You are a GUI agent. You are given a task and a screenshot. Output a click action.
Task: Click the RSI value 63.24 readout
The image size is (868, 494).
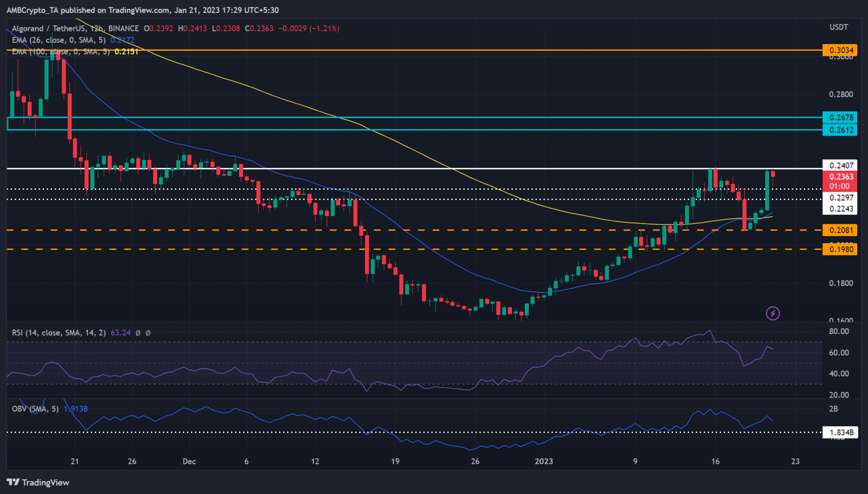click(x=120, y=333)
